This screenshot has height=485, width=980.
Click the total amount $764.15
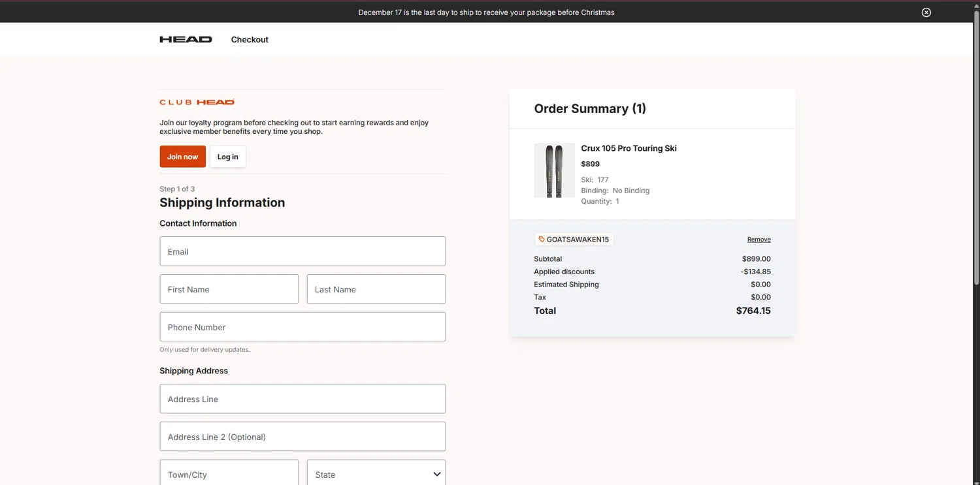pos(753,311)
